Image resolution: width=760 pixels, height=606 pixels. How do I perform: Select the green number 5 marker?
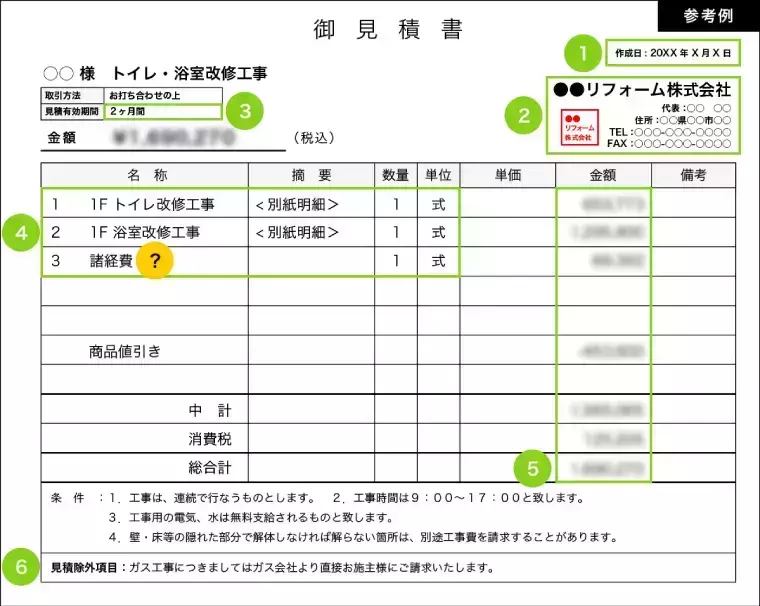tap(534, 467)
